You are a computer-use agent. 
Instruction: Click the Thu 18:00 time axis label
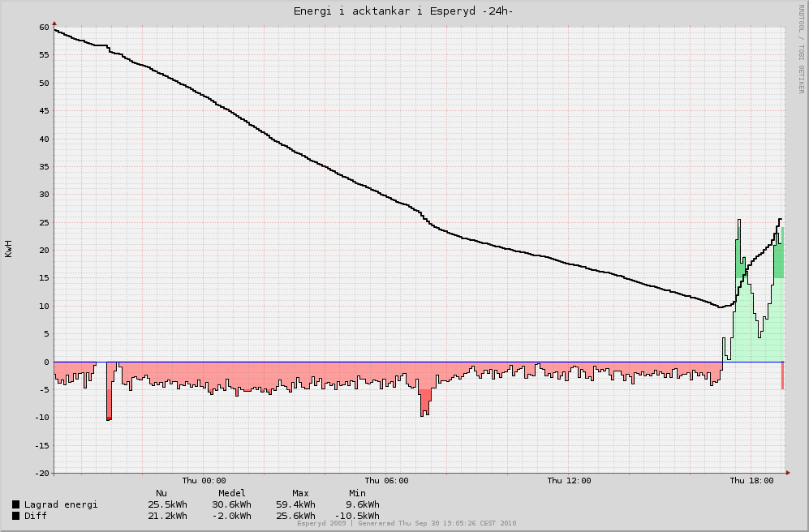(x=751, y=481)
